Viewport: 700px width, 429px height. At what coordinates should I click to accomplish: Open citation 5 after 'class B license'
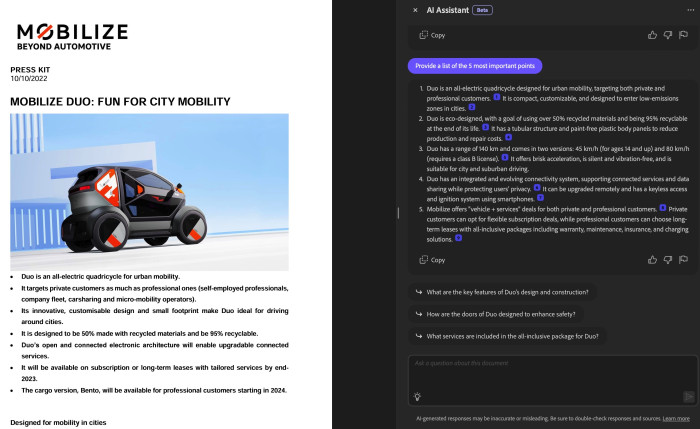[x=504, y=158]
